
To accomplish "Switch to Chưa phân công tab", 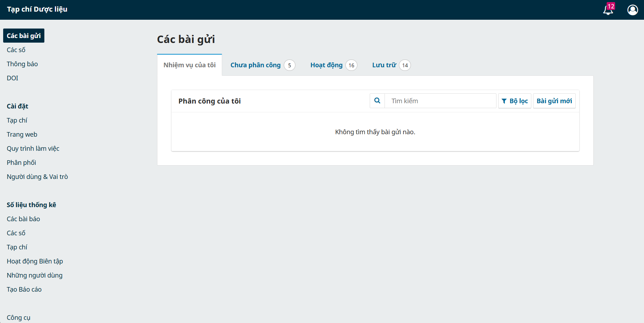I will (263, 65).
